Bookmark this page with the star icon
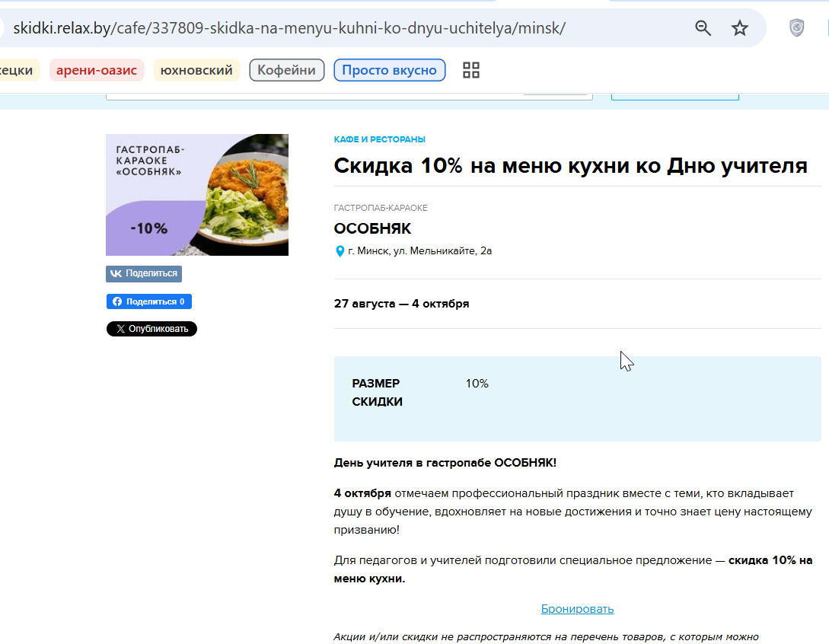The width and height of the screenshot is (829, 644). pyautogui.click(x=740, y=28)
